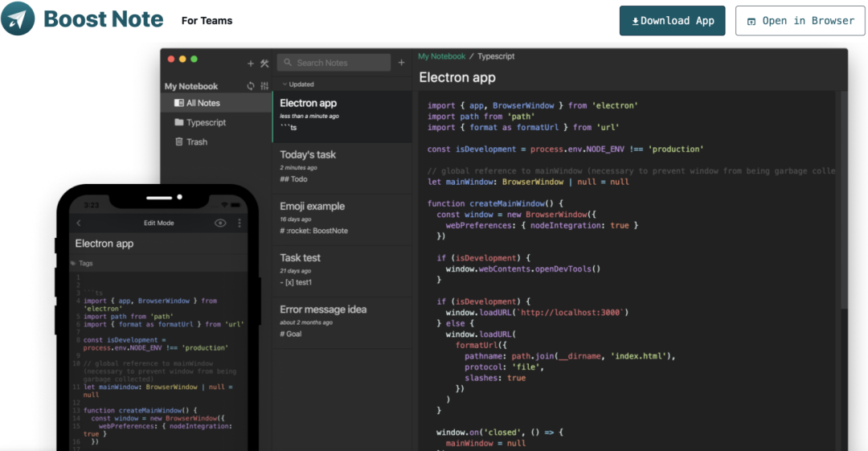Click the Open in Browser button

pyautogui.click(x=800, y=21)
